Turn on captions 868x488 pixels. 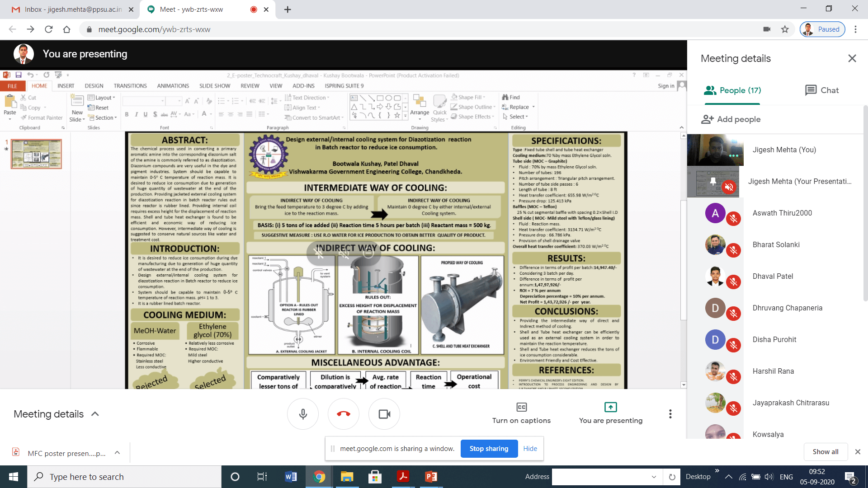(521, 413)
